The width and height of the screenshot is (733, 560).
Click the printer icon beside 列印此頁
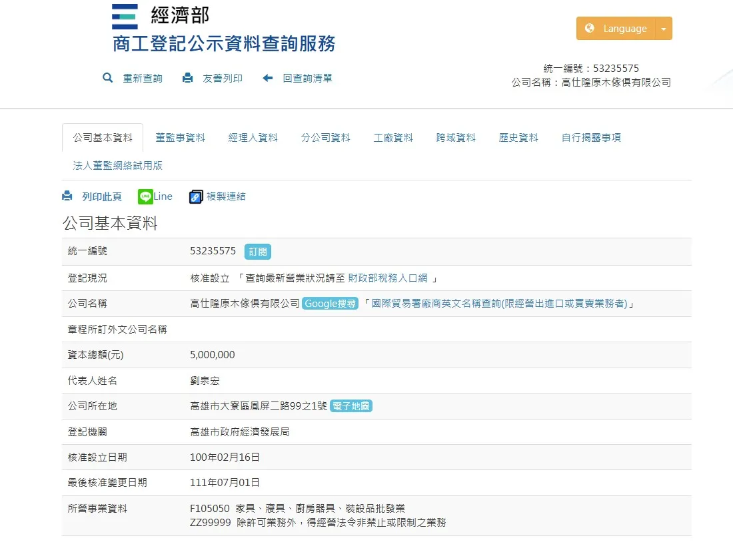point(67,196)
